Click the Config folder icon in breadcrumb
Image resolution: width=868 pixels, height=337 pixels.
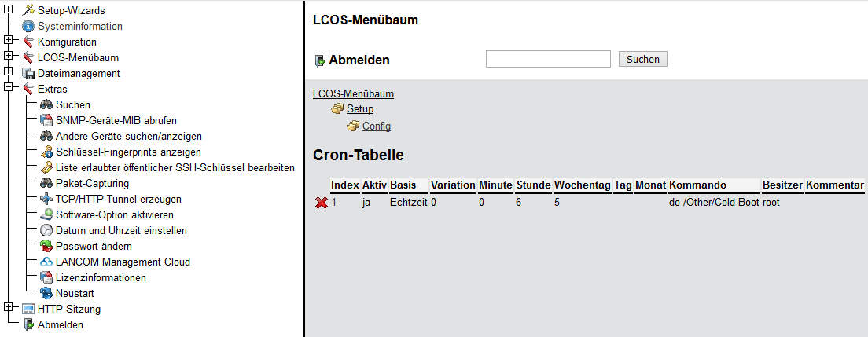353,126
